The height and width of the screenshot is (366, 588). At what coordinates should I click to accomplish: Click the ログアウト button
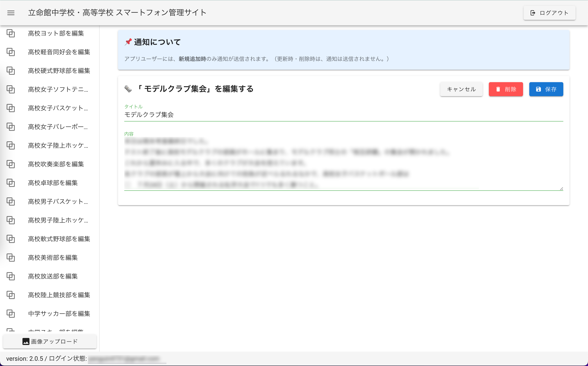click(549, 13)
